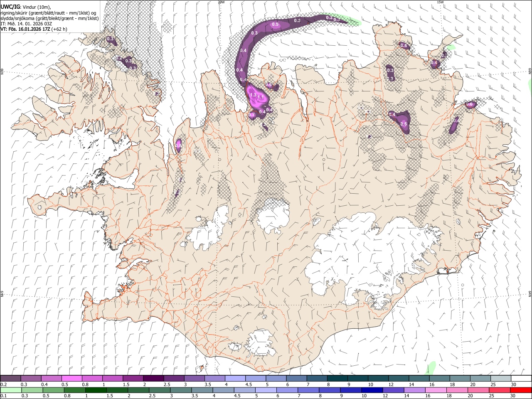Click the 'slydda/snjókoma' description line
532x399 pixels.
coord(49,18)
